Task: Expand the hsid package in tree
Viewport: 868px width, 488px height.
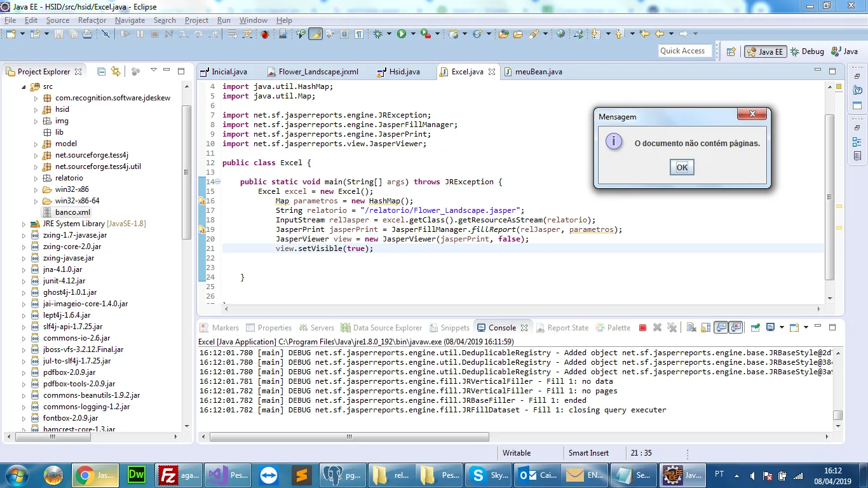Action: click(36, 109)
